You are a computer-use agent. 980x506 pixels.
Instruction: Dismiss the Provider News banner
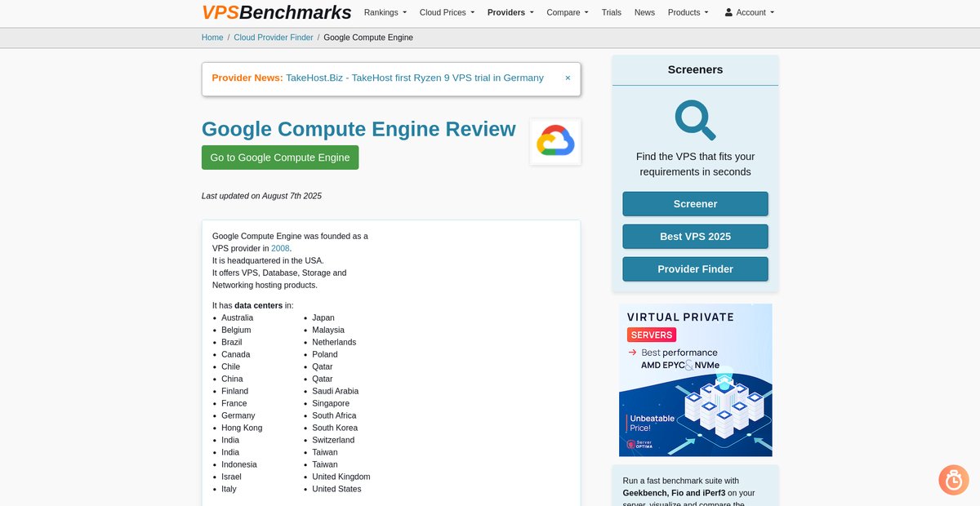pyautogui.click(x=568, y=78)
